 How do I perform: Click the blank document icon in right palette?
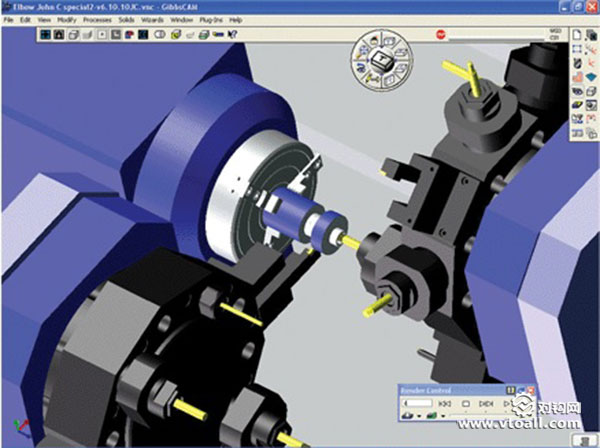pos(577,35)
